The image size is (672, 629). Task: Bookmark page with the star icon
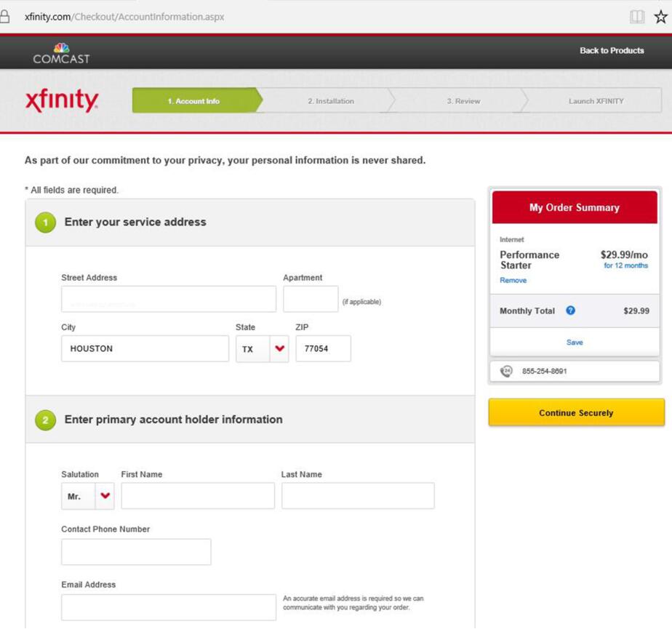click(x=660, y=17)
